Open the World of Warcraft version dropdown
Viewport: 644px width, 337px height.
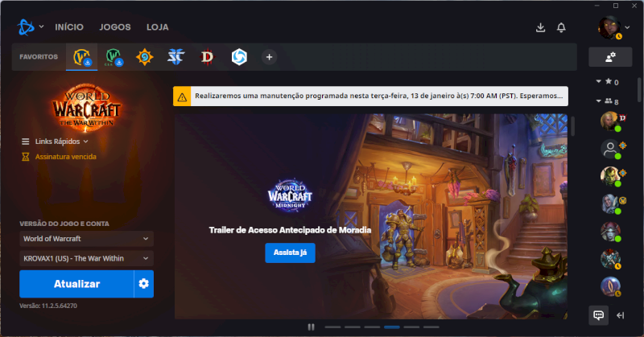click(x=86, y=239)
